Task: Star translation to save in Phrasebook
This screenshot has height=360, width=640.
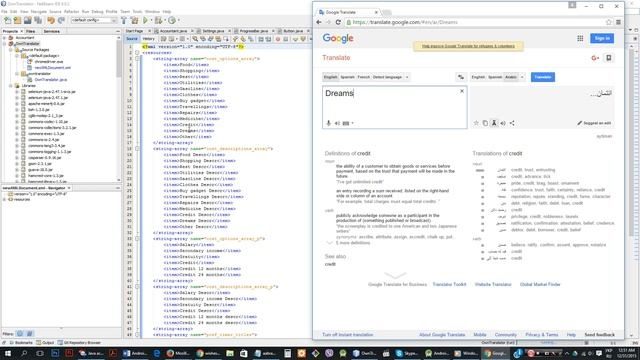Action: (x=476, y=123)
